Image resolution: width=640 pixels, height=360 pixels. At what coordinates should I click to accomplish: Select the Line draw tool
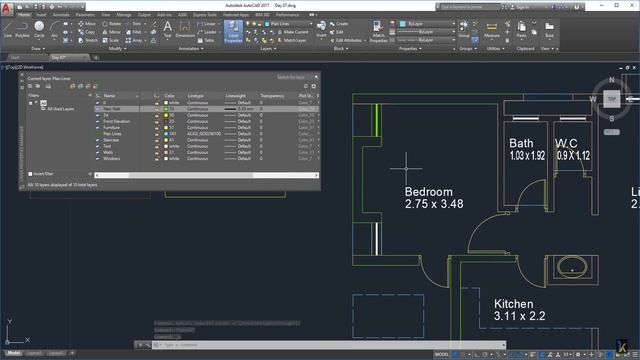[x=8, y=30]
